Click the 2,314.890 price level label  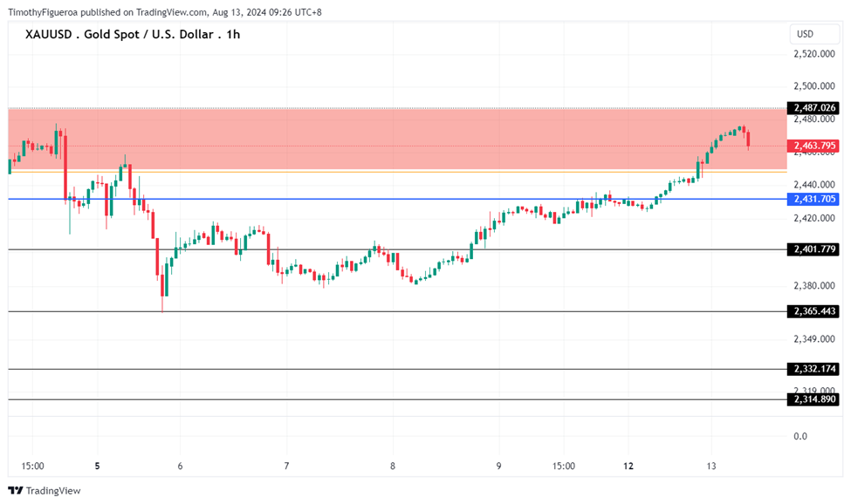[x=814, y=399]
